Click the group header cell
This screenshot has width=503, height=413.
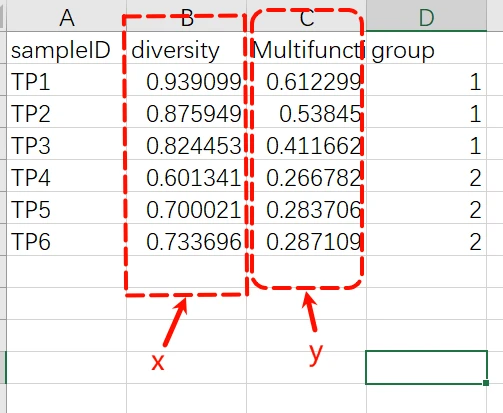coord(426,48)
